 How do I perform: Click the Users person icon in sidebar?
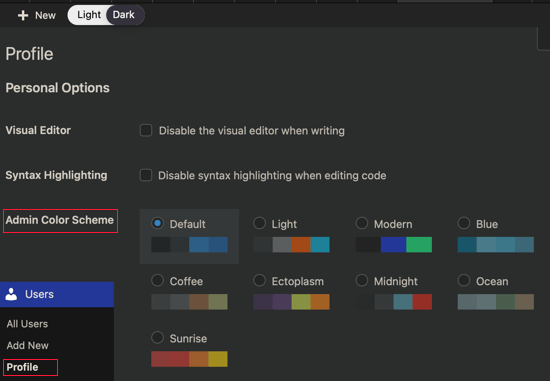pyautogui.click(x=11, y=294)
